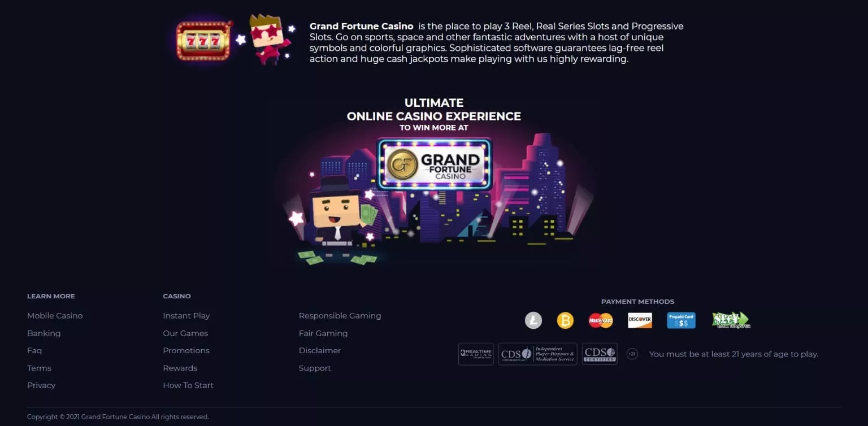
Task: Open the Fair Gaming page
Action: point(323,333)
